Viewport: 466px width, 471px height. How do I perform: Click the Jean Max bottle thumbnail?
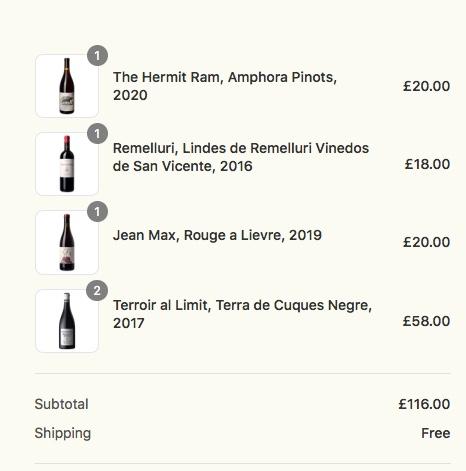click(x=67, y=242)
